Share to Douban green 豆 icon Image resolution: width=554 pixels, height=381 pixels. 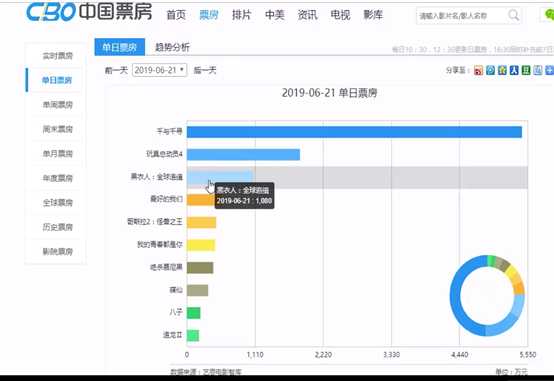[x=526, y=70]
